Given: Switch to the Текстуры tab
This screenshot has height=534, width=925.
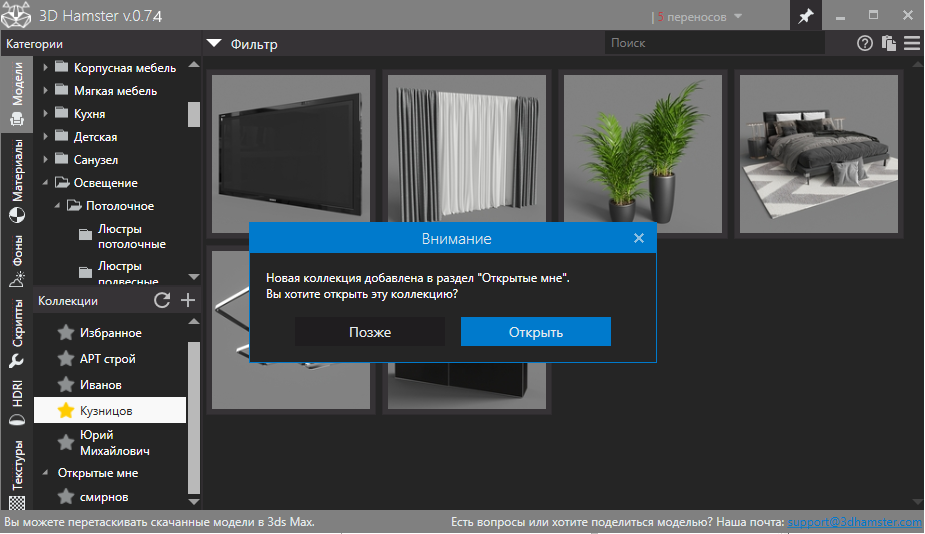Looking at the screenshot, I should (x=17, y=474).
